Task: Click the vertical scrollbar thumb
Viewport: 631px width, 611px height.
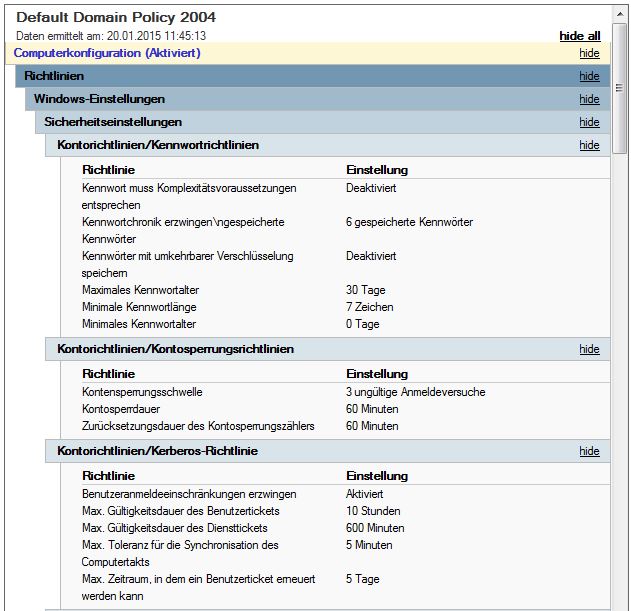Action: [620, 88]
